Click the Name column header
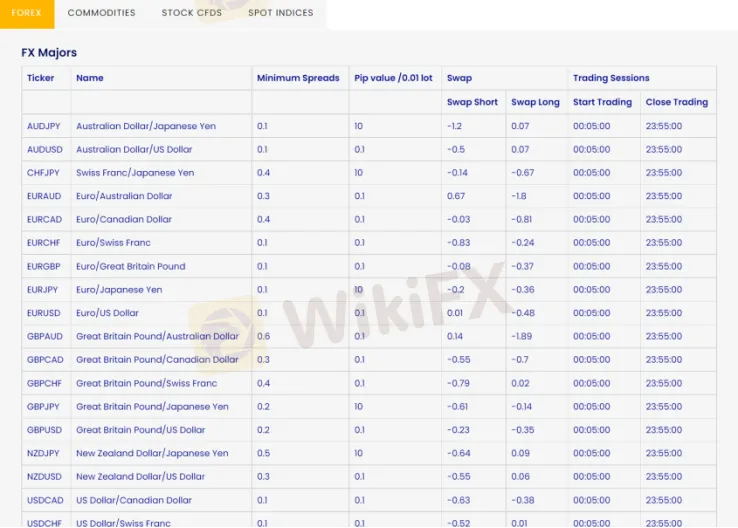 pos(90,78)
